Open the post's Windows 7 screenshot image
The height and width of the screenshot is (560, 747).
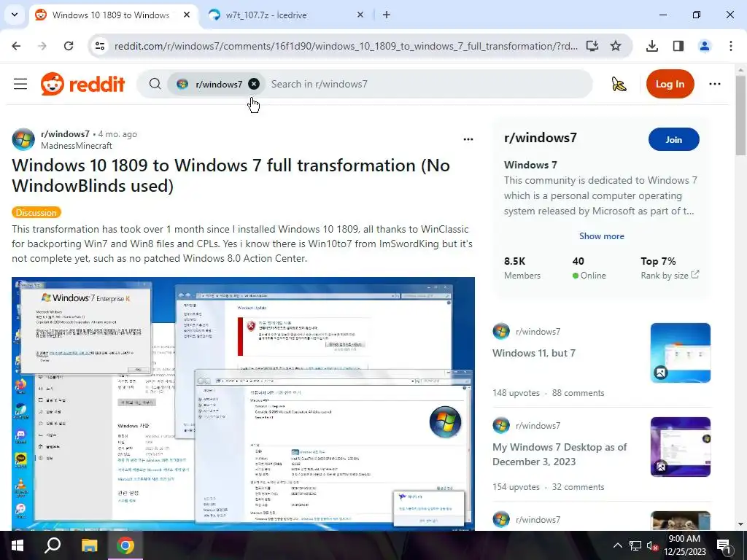coord(243,403)
